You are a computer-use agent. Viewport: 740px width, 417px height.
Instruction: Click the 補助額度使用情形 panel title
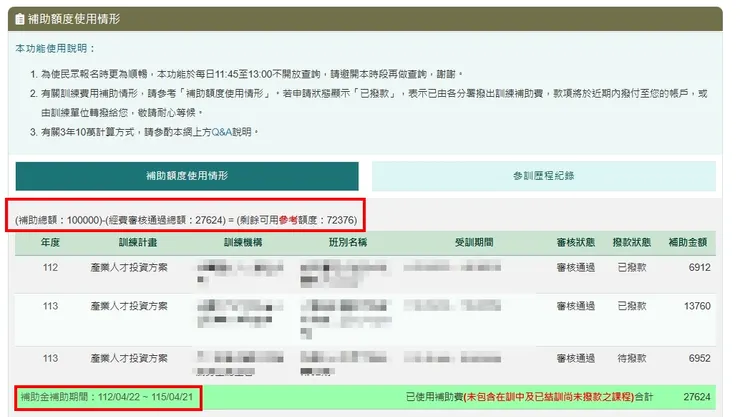point(74,19)
